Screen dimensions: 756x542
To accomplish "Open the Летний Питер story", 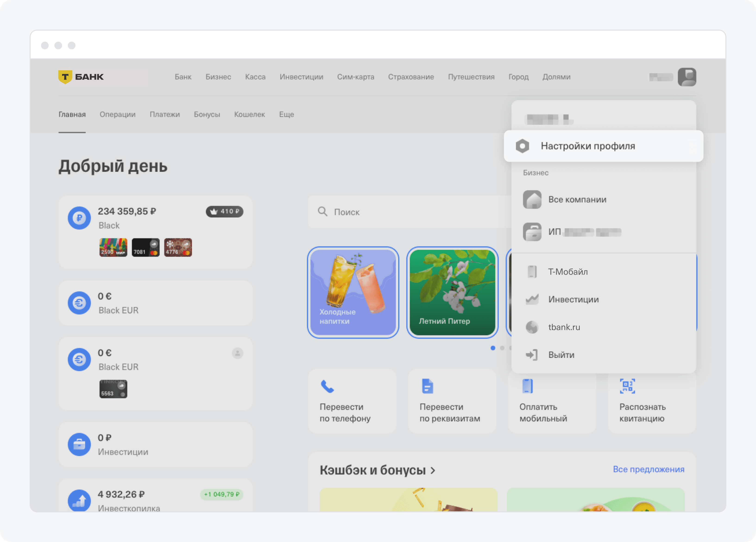I will pyautogui.click(x=452, y=292).
